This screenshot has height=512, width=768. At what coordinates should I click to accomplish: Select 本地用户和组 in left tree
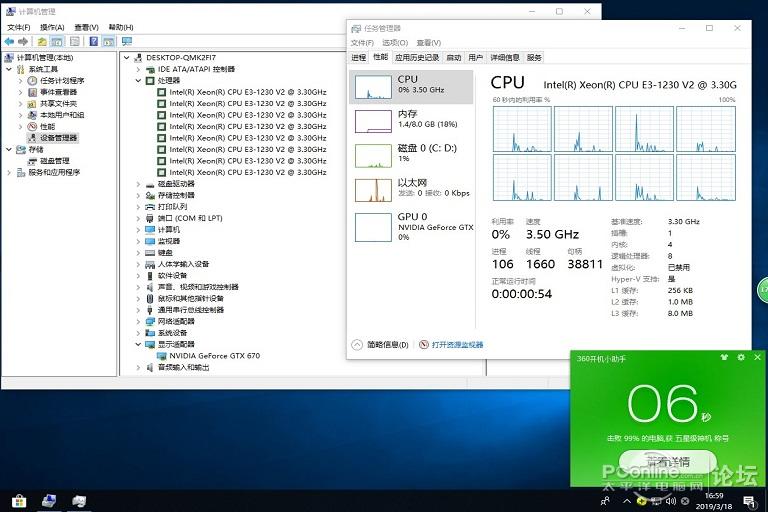62,115
